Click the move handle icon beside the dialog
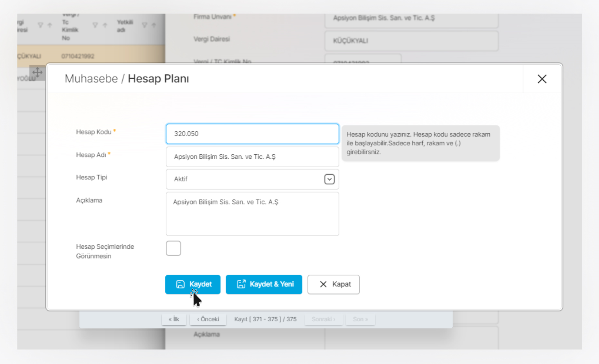599x364 pixels. (x=37, y=72)
